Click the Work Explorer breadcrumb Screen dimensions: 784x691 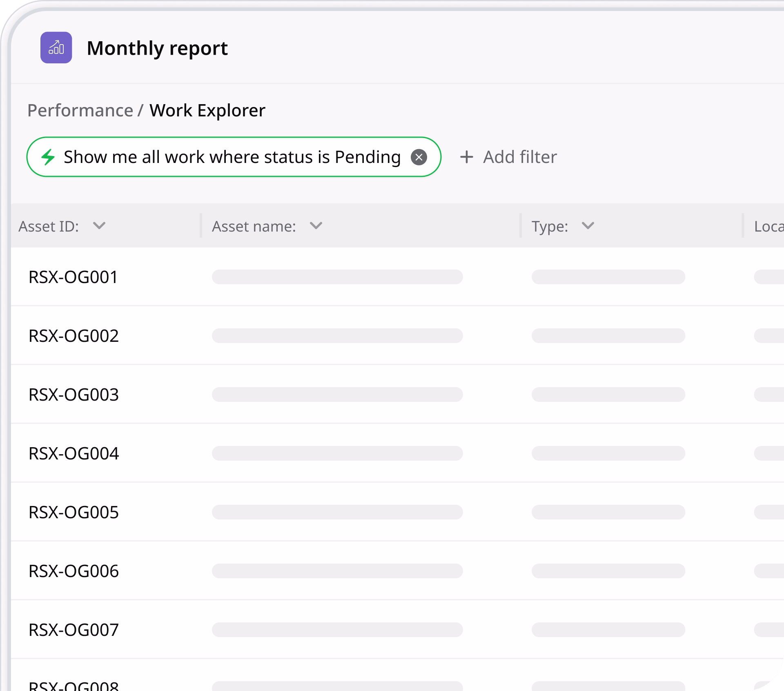pos(207,110)
